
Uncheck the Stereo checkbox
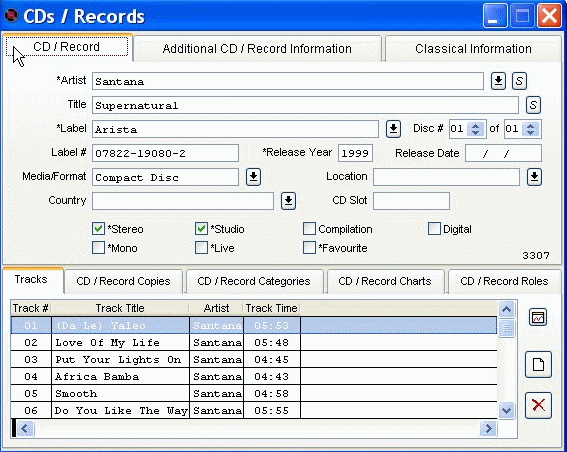(98, 229)
